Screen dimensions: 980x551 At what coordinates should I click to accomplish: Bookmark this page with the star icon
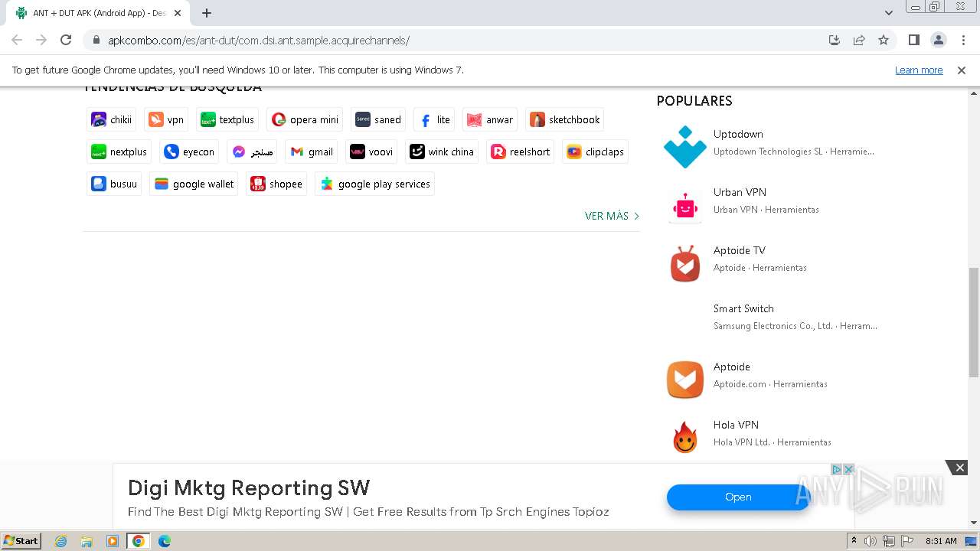(x=884, y=40)
